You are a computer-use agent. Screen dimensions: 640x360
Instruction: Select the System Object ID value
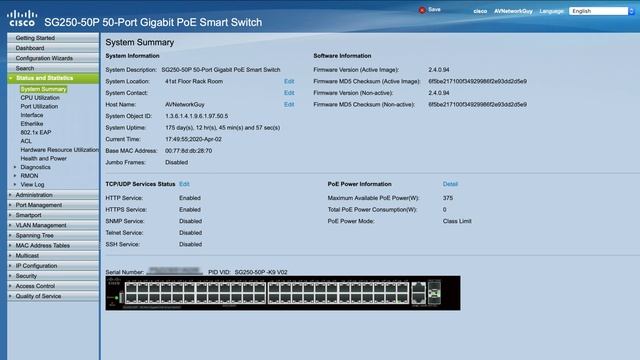pyautogui.click(x=197, y=116)
